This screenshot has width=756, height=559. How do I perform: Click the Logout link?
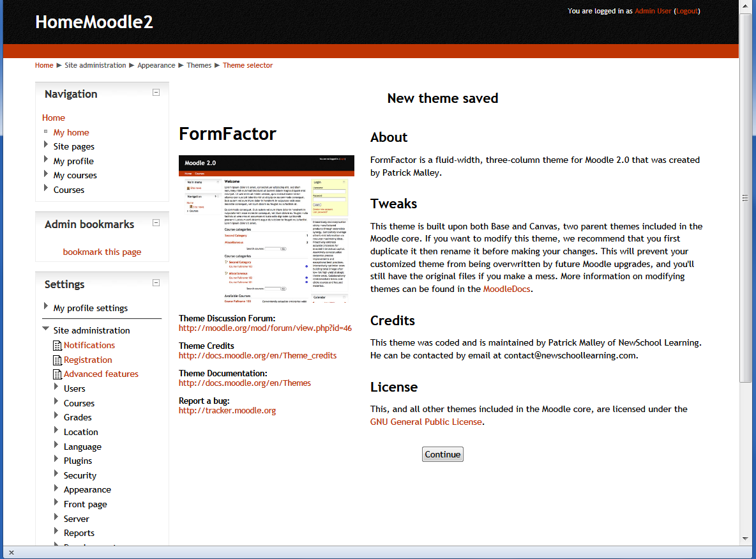coord(687,11)
